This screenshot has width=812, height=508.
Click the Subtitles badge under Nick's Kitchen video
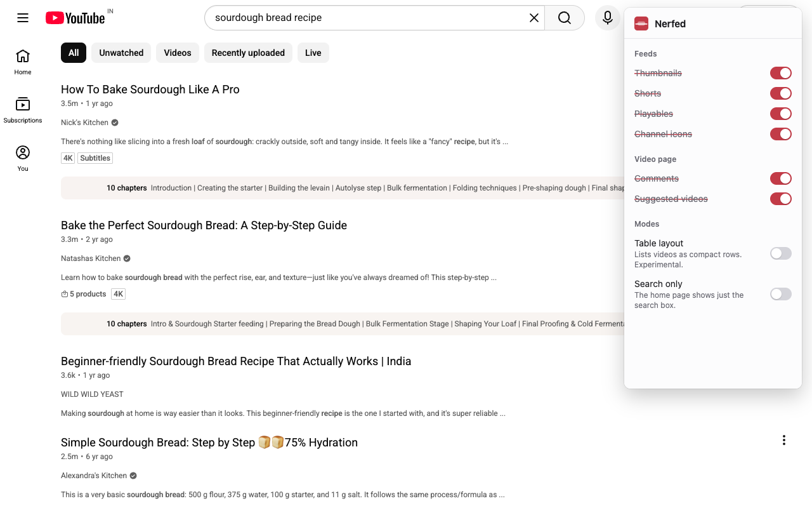[x=95, y=158]
